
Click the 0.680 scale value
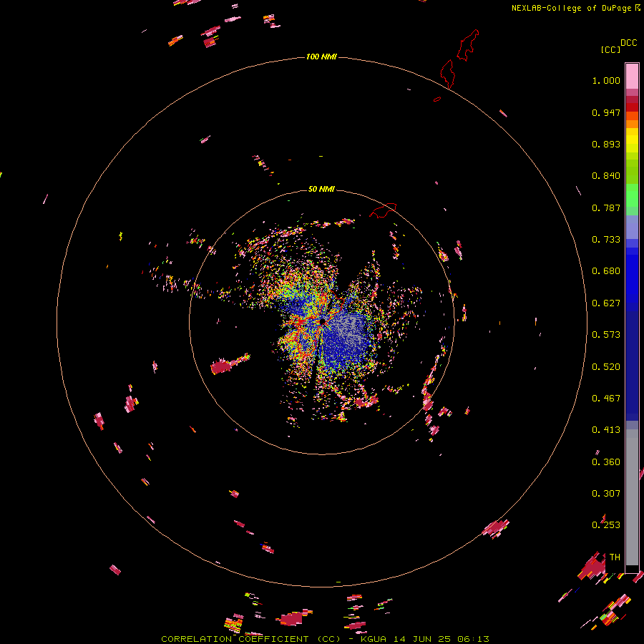coord(606,271)
